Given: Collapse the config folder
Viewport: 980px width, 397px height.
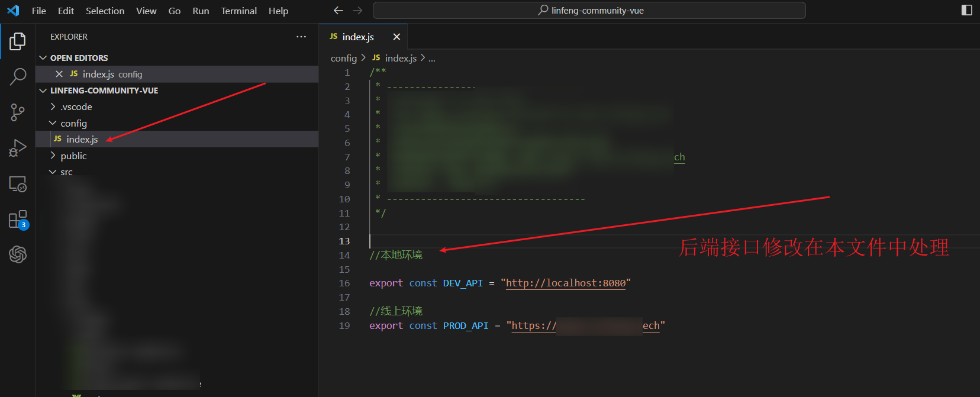Looking at the screenshot, I should (53, 123).
